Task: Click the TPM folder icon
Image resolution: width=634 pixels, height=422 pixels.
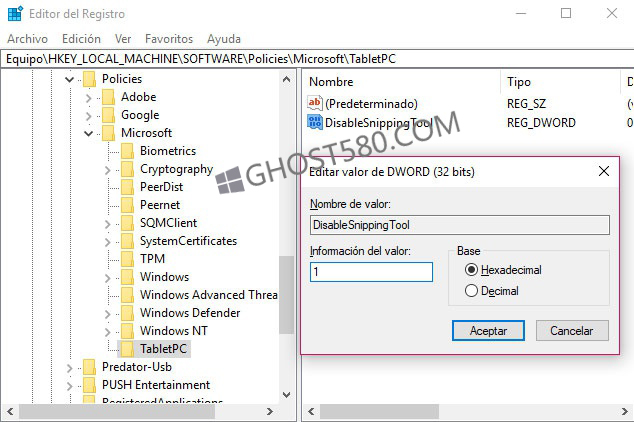Action: tap(127, 259)
